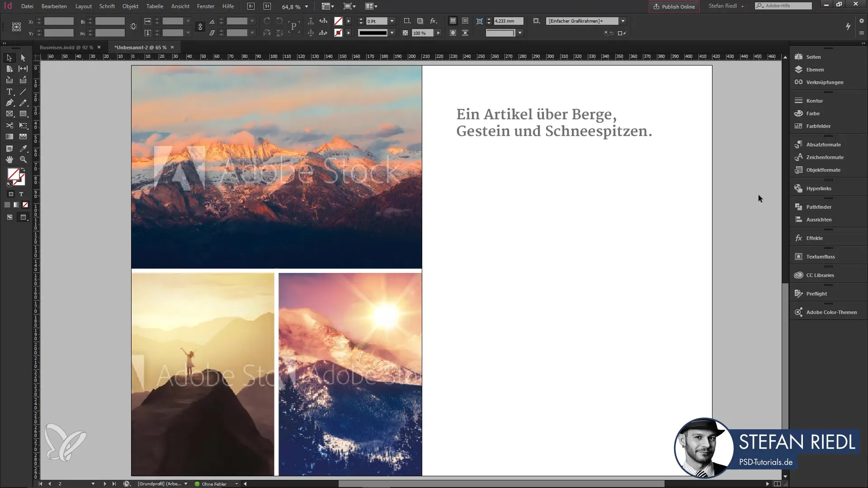The height and width of the screenshot is (488, 868).
Task: Click the drop shadow icon in control bar
Action: pos(420,21)
